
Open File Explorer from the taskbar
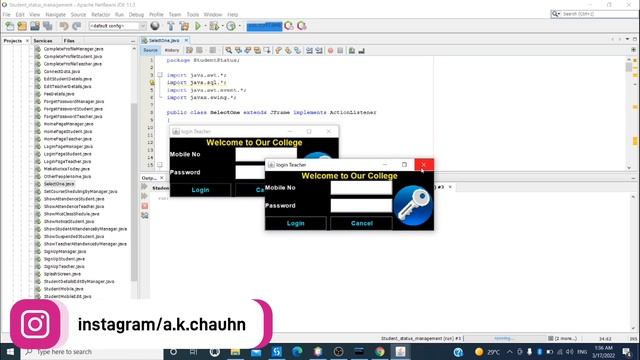click(235, 351)
